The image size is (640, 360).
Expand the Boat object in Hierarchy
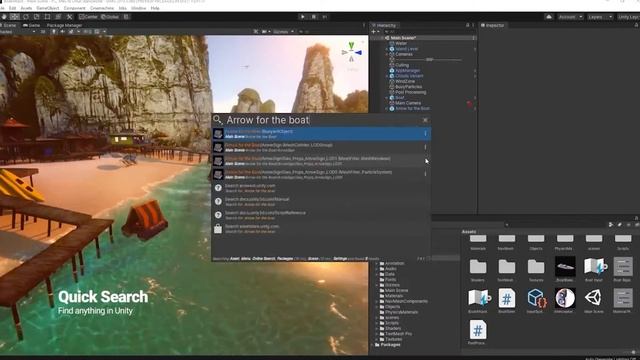click(x=387, y=98)
